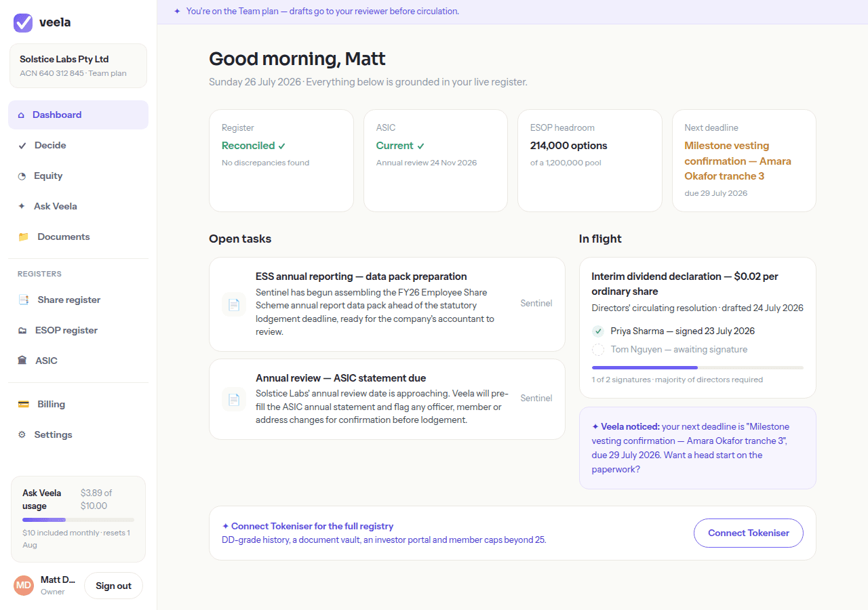Go to the Decide section

[78, 146]
